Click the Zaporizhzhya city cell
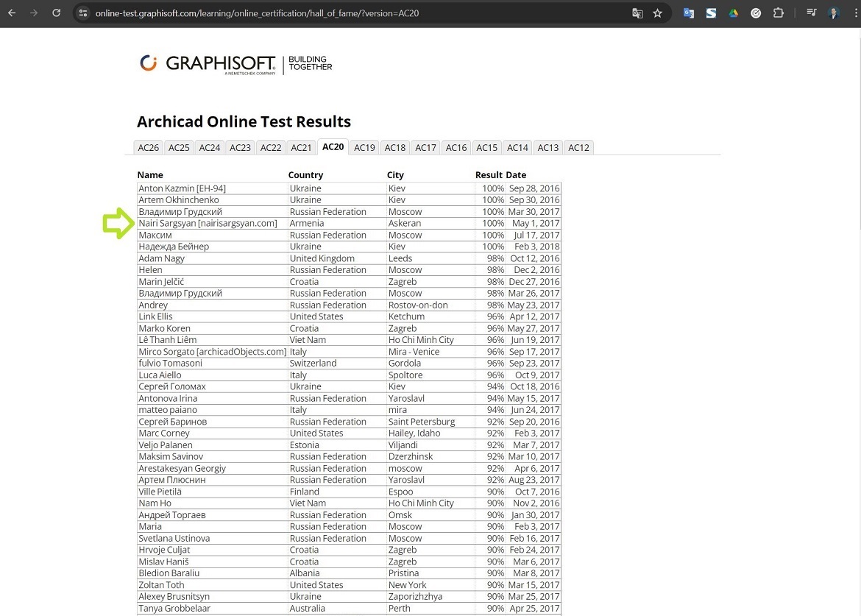This screenshot has width=861, height=616. [x=415, y=597]
